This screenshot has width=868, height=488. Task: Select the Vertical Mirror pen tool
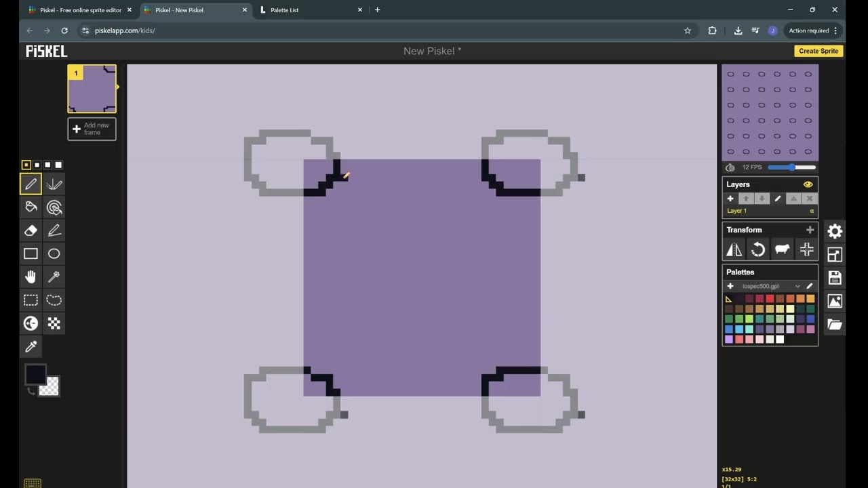[54, 184]
